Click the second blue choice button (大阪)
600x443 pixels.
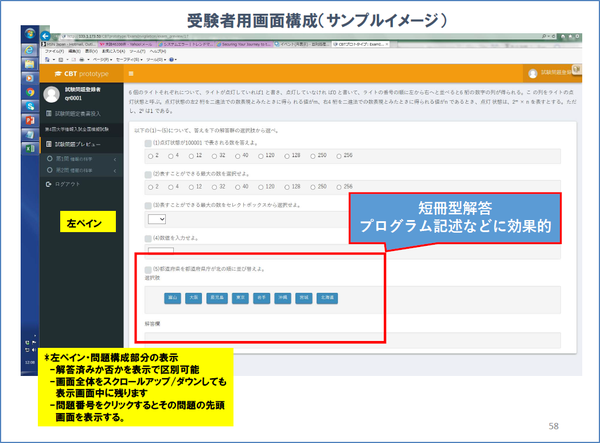(x=193, y=298)
